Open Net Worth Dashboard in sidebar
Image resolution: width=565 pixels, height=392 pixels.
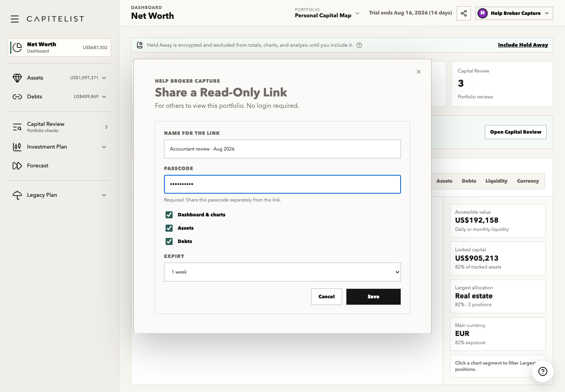click(59, 47)
